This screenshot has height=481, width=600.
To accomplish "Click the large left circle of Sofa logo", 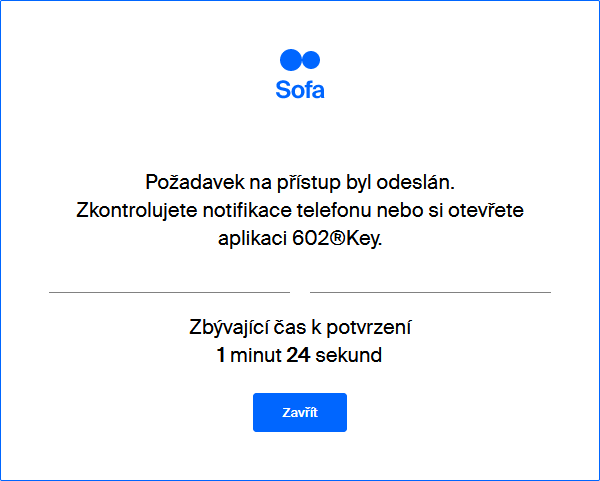I will click(x=290, y=60).
